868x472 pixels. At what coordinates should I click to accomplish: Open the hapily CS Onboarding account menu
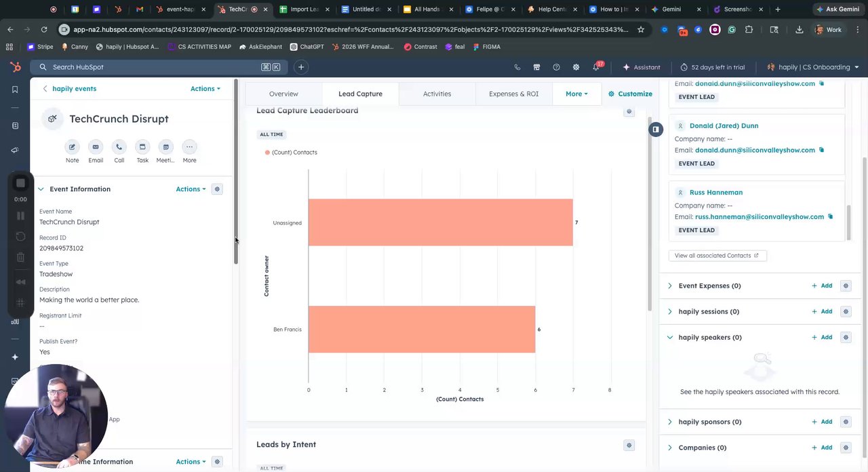coord(813,67)
